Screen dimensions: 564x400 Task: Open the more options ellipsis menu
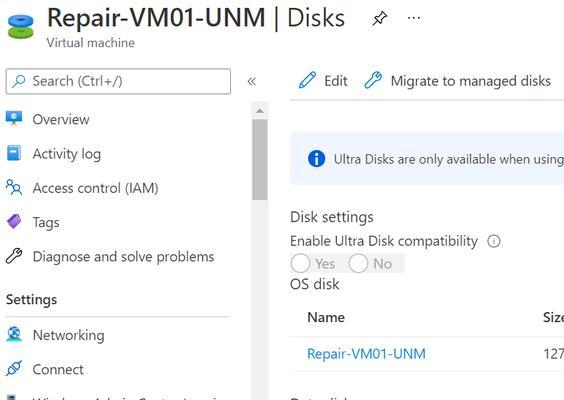414,18
